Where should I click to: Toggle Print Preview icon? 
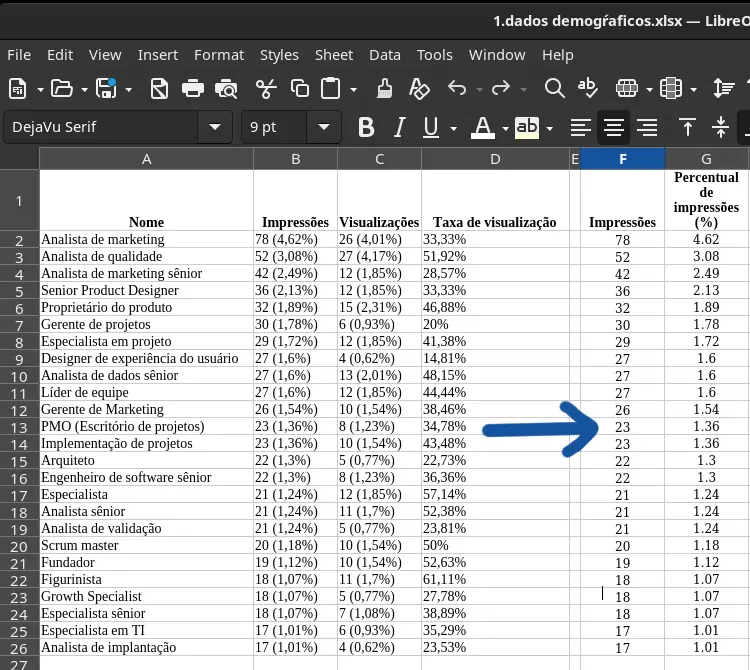pos(226,89)
